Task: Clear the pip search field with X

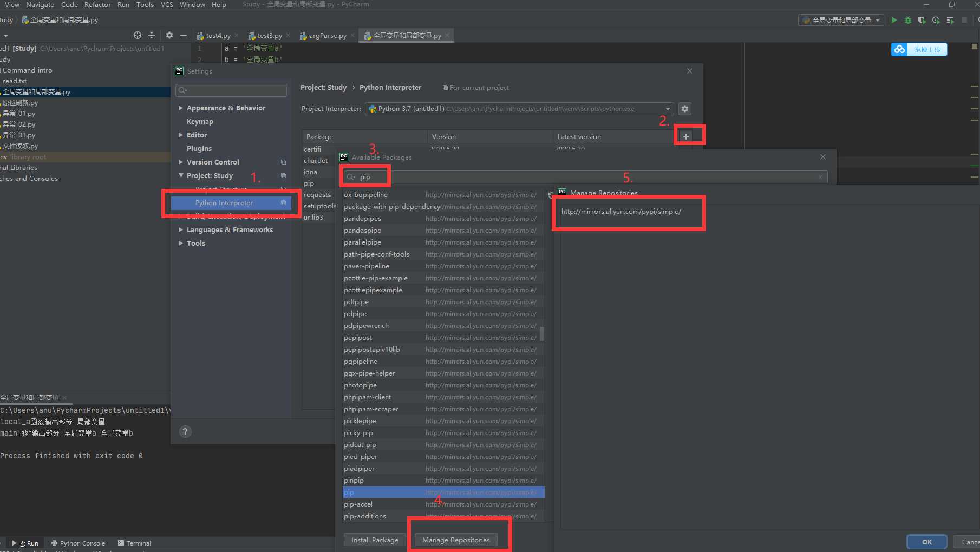Action: click(x=820, y=177)
